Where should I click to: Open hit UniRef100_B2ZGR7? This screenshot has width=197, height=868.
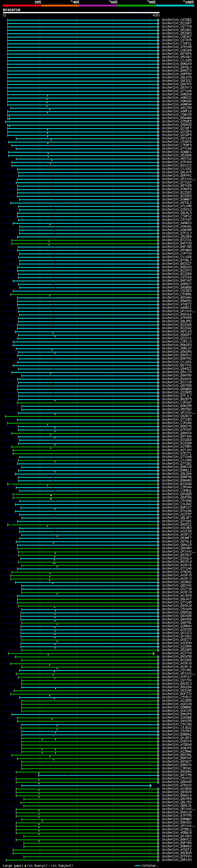pos(177,23)
